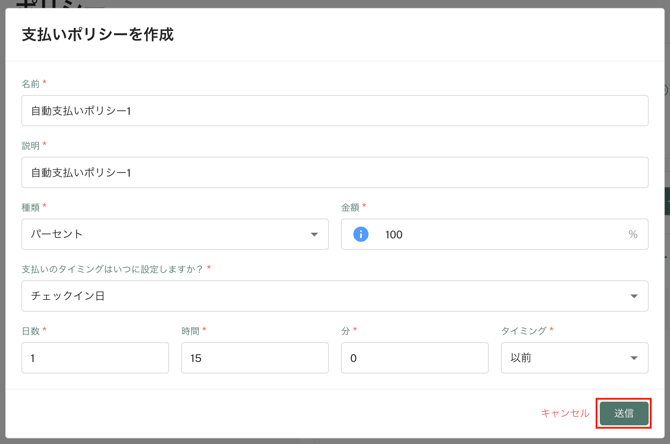670x444 pixels.
Task: Click the % suffix in 金額 field
Action: 632,234
